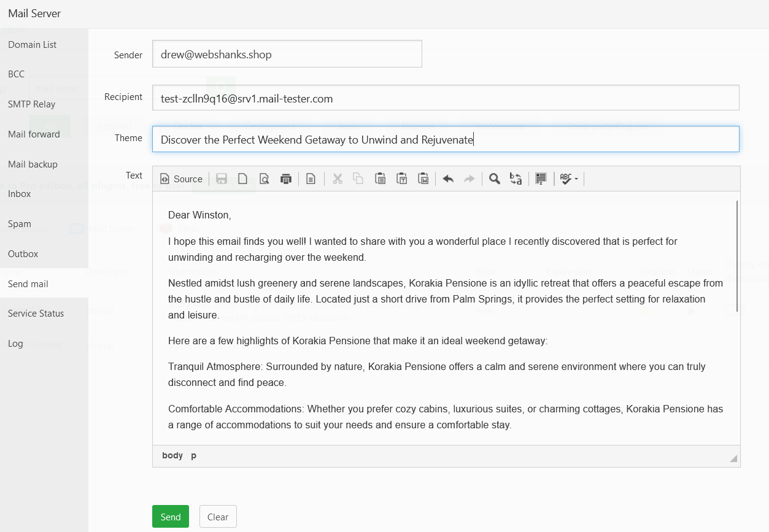Click the line 'Here are a few highlights'

[357, 341]
